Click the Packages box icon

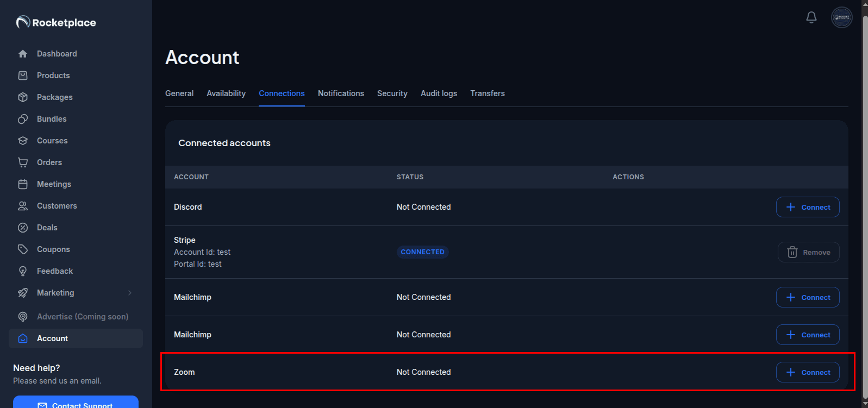tap(23, 97)
